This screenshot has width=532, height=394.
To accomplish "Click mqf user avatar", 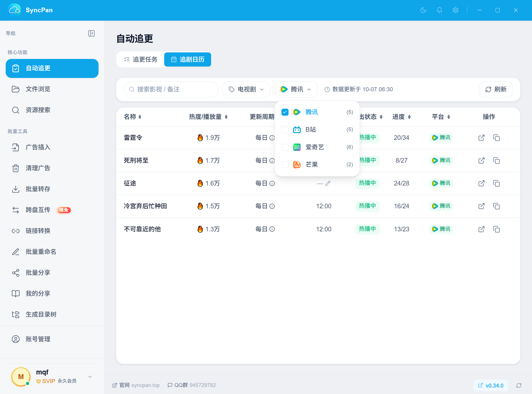I will coord(21,377).
